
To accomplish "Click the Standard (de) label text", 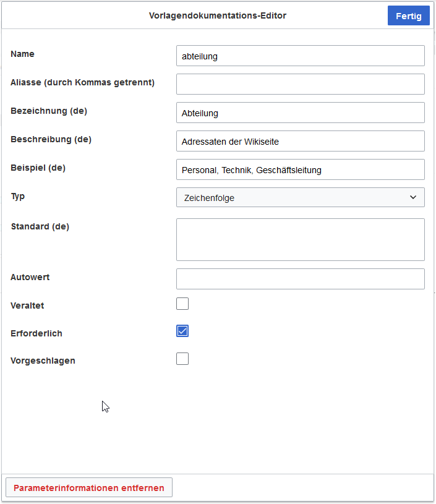I will click(x=40, y=226).
